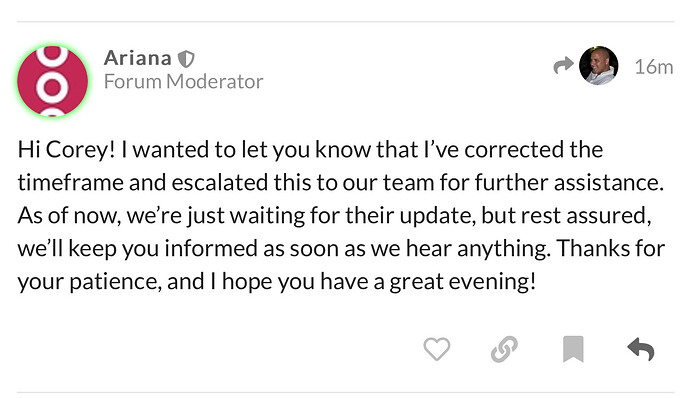Open Ariana's red bullseye avatar
The image size is (690, 398).
click(x=52, y=81)
